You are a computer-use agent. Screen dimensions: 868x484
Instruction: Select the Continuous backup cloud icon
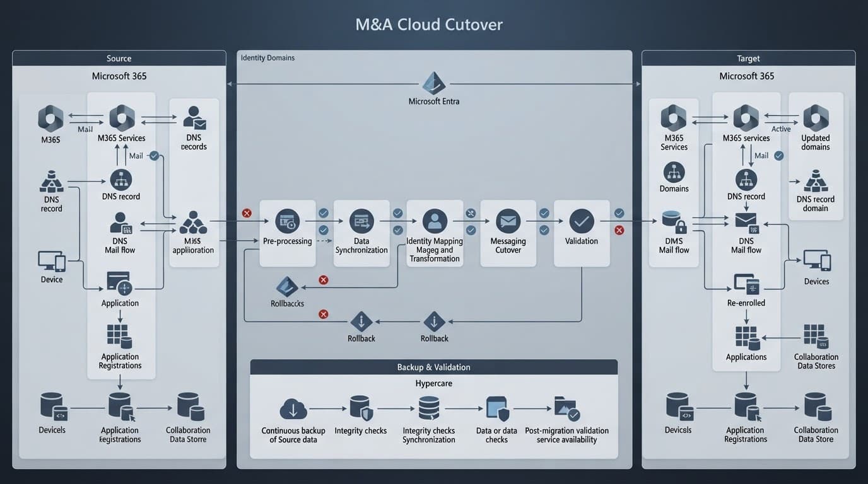coord(293,409)
